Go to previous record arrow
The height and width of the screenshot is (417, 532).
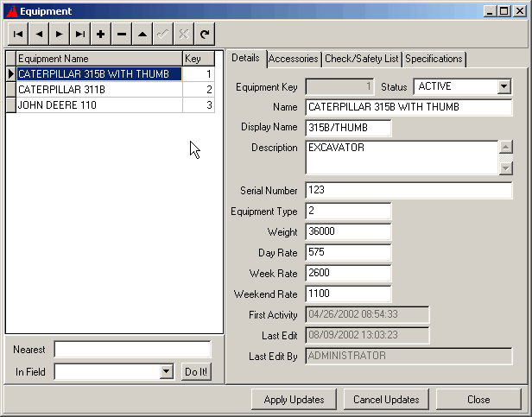(39, 34)
